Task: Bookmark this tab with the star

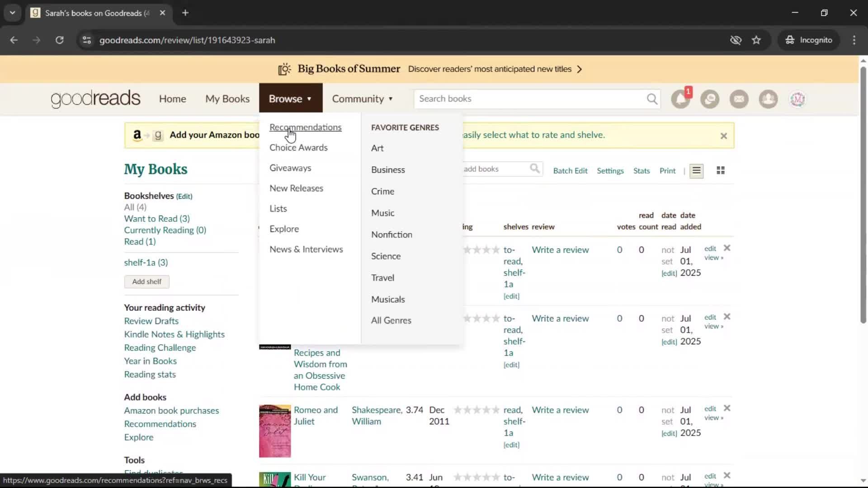Action: click(756, 40)
